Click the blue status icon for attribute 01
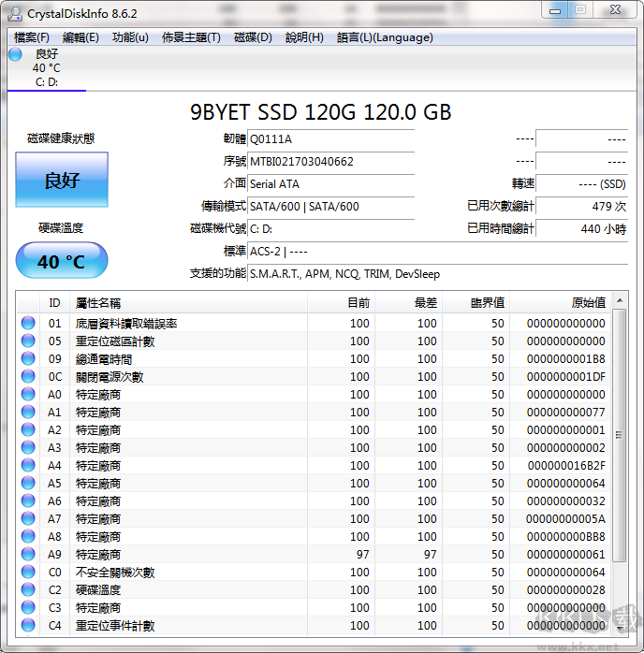The width and height of the screenshot is (644, 653). tap(28, 324)
